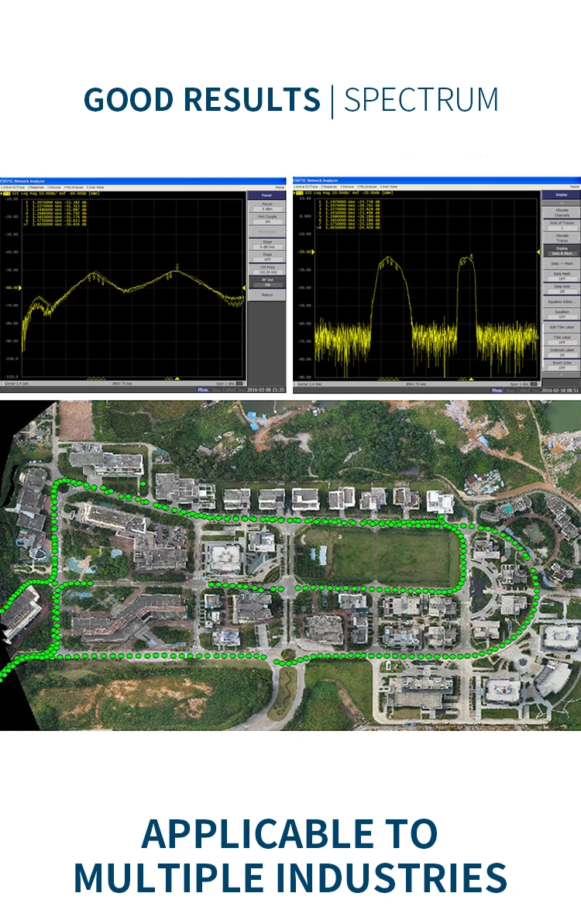Click Center 1.4 GHz in left analyzer
Screen dimensions: 581x924
[x=16, y=384]
